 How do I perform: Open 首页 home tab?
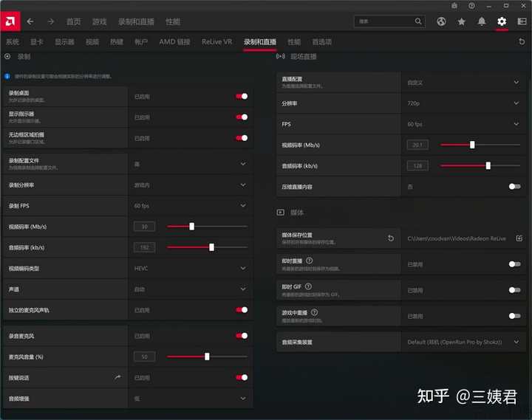coord(74,21)
